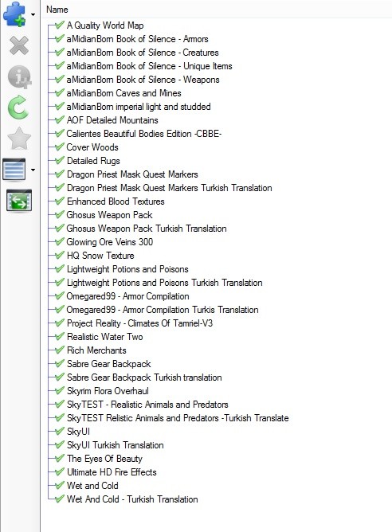Select aMidianBorn Book of Silence - Weapons
392x532 pixels.
(x=143, y=80)
